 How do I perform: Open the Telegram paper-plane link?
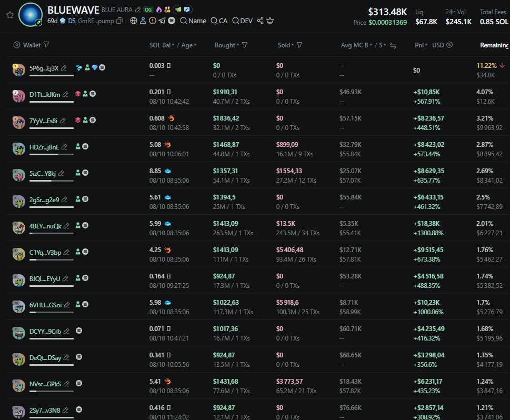[162, 21]
